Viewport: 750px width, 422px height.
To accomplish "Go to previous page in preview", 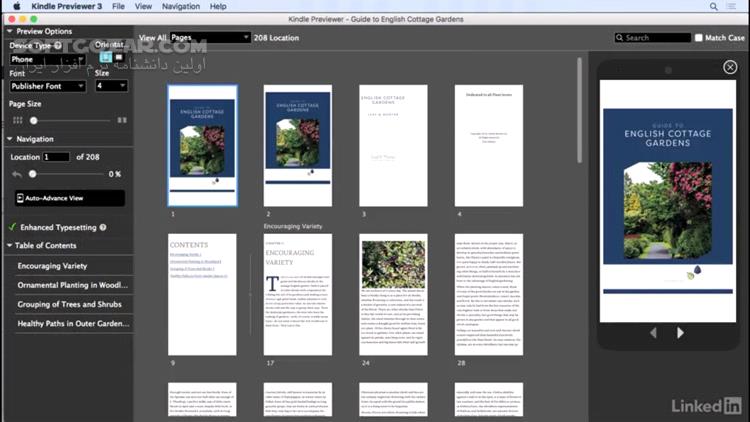I will pos(653,333).
